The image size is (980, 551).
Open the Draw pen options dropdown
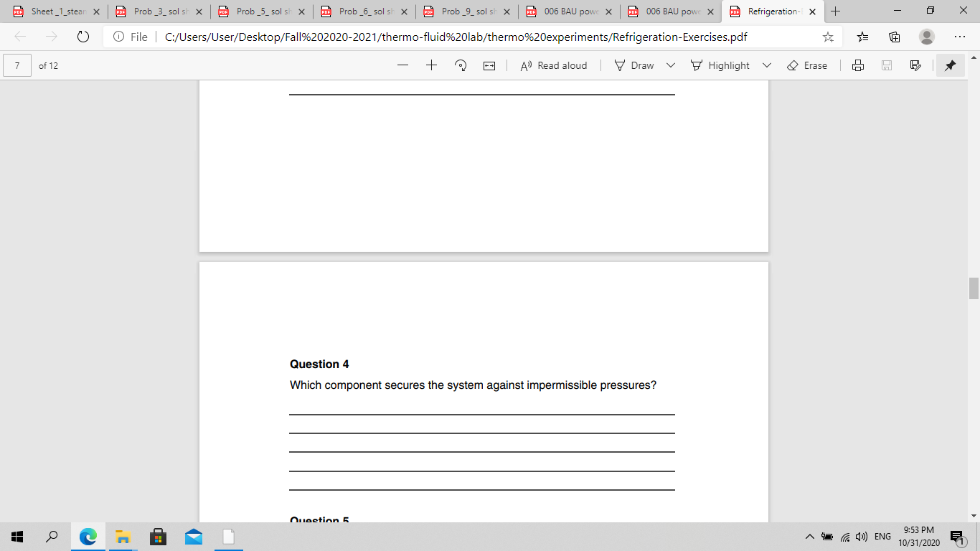coord(670,65)
